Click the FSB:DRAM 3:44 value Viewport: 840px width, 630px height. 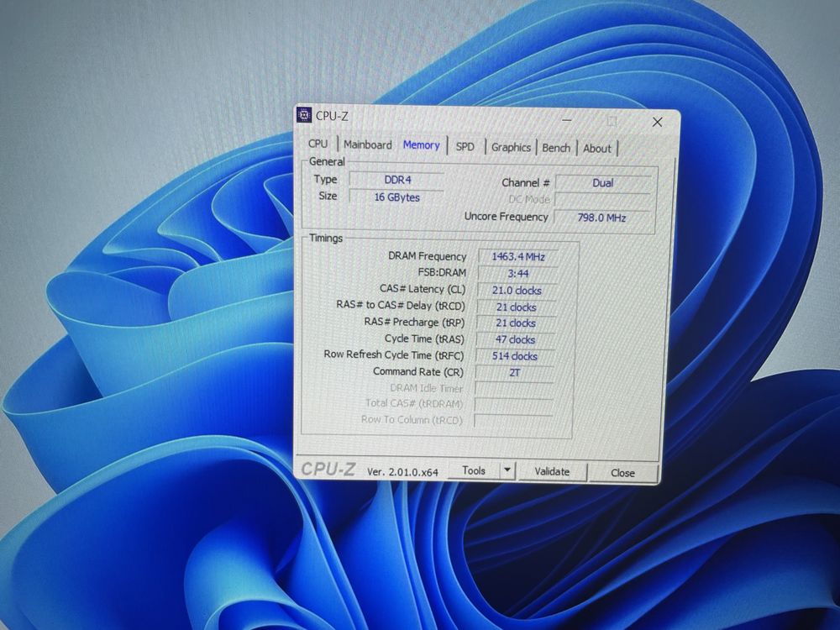[x=517, y=274]
